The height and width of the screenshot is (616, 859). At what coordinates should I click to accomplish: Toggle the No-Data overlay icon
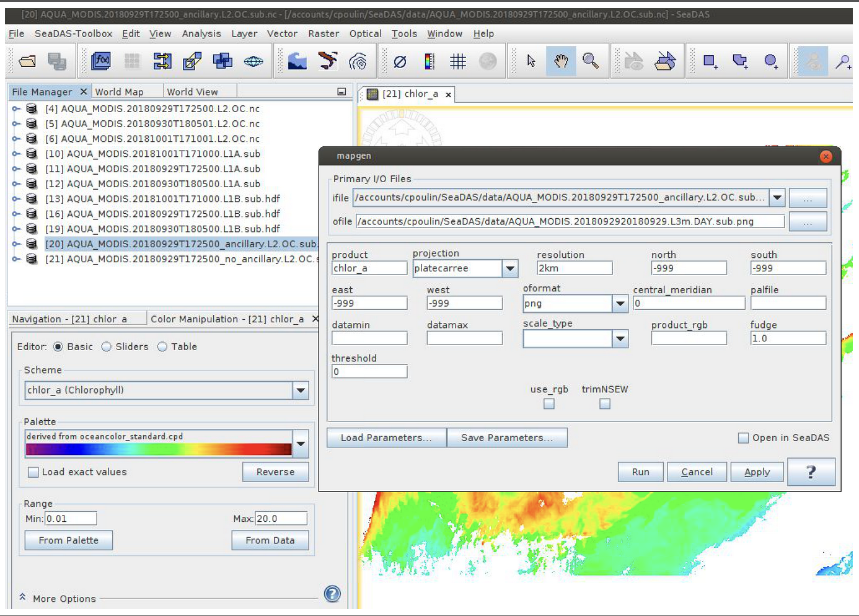click(x=400, y=61)
